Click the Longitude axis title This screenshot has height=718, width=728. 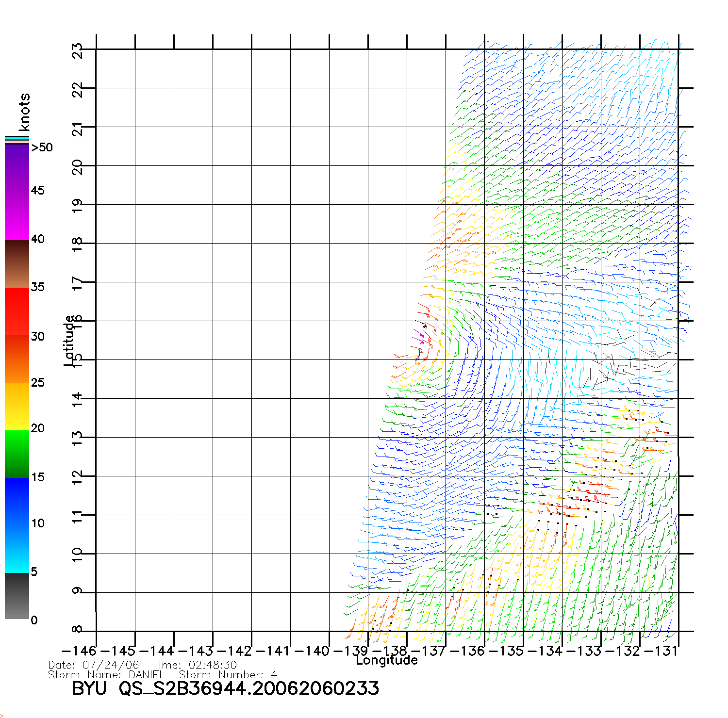pos(386,660)
